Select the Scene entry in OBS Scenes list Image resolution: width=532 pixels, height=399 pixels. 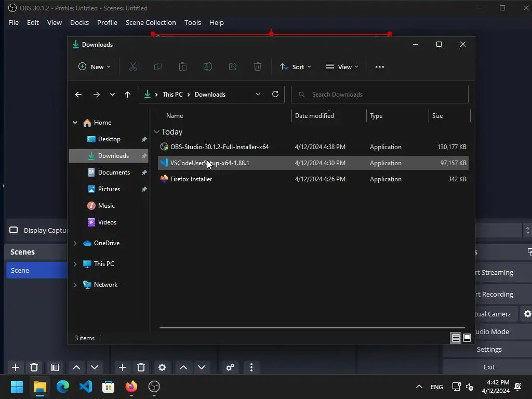pos(37,270)
